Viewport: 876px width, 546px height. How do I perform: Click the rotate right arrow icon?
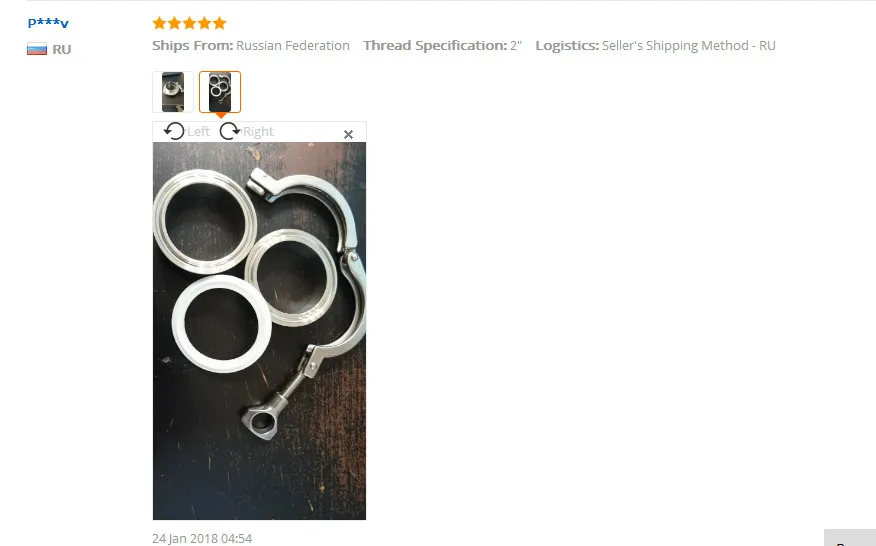click(230, 131)
